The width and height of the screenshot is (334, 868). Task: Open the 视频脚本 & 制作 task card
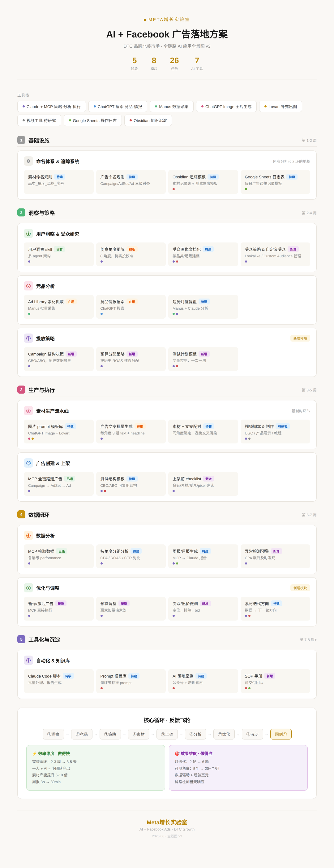click(275, 431)
